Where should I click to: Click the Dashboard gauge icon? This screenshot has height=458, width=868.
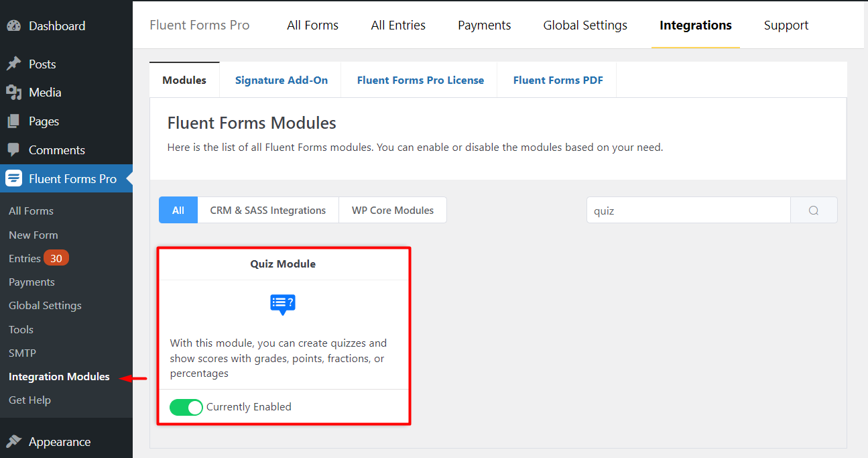click(14, 26)
